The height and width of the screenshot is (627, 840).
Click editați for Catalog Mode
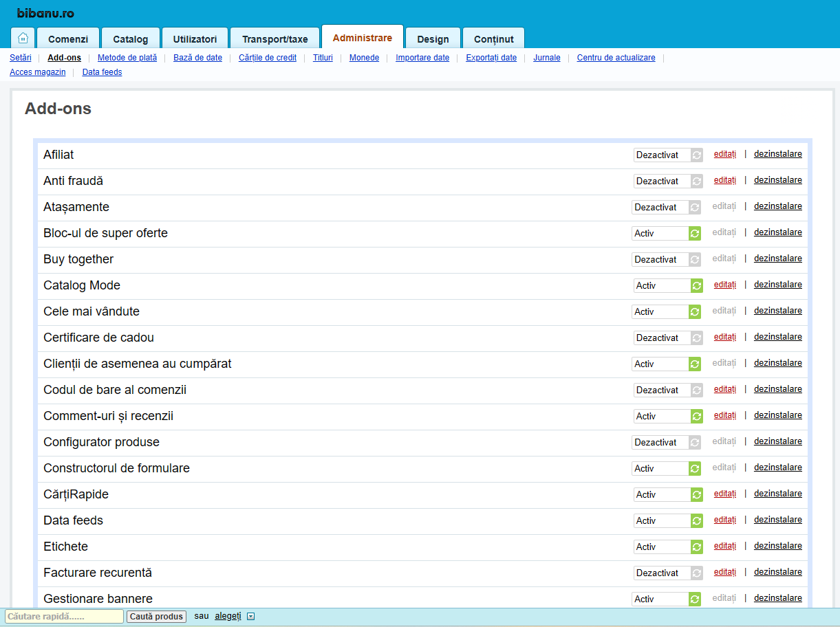pyautogui.click(x=725, y=285)
